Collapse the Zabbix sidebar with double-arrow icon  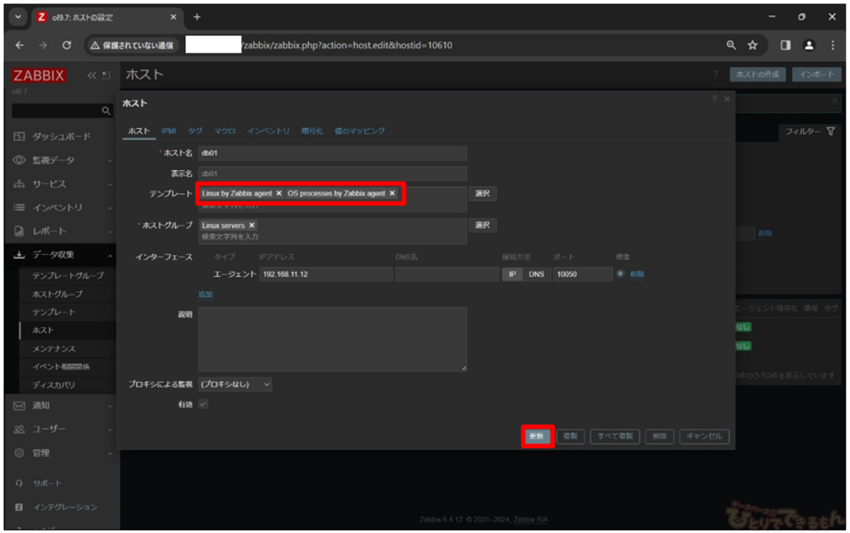tap(92, 76)
